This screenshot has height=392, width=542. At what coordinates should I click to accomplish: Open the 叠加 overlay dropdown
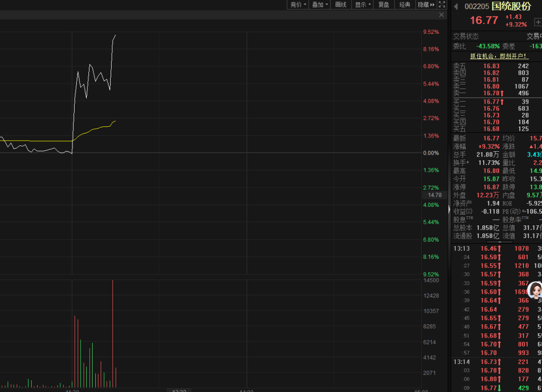320,5
